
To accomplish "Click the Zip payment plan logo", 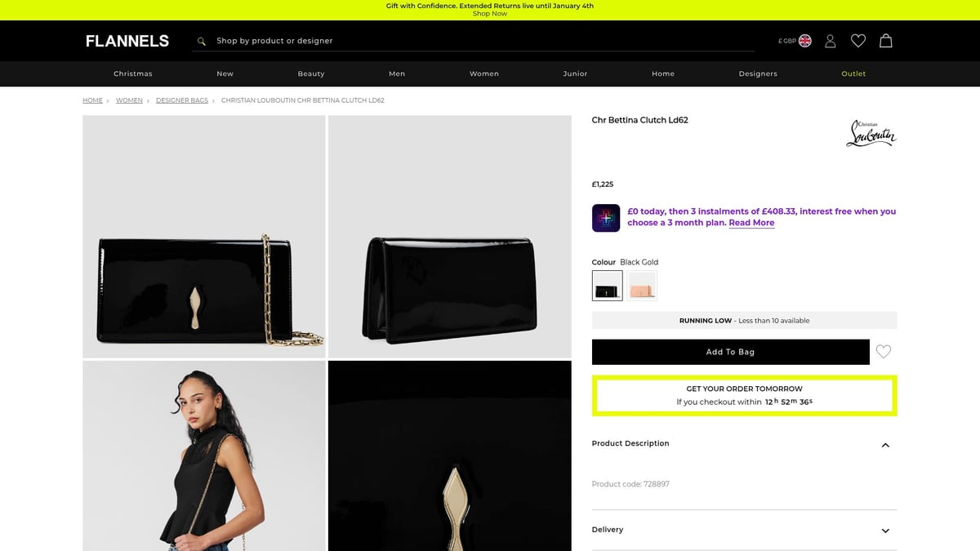I will (605, 217).
